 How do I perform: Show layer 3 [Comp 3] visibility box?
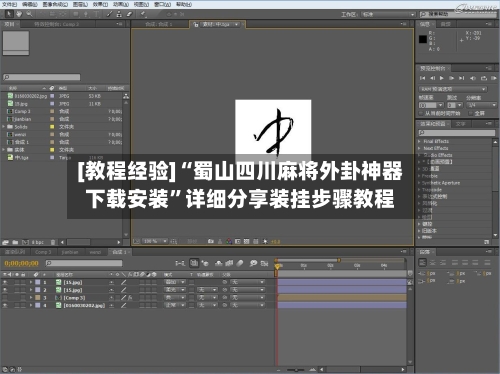point(5,298)
